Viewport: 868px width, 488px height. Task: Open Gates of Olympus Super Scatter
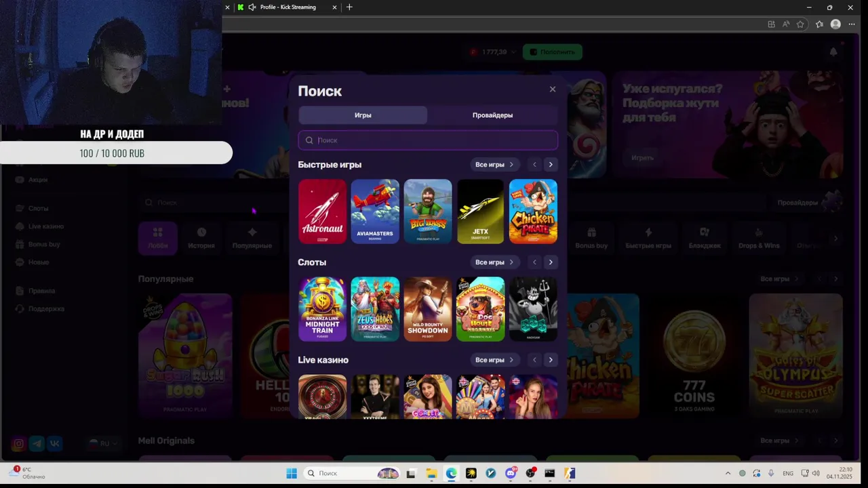coord(795,356)
